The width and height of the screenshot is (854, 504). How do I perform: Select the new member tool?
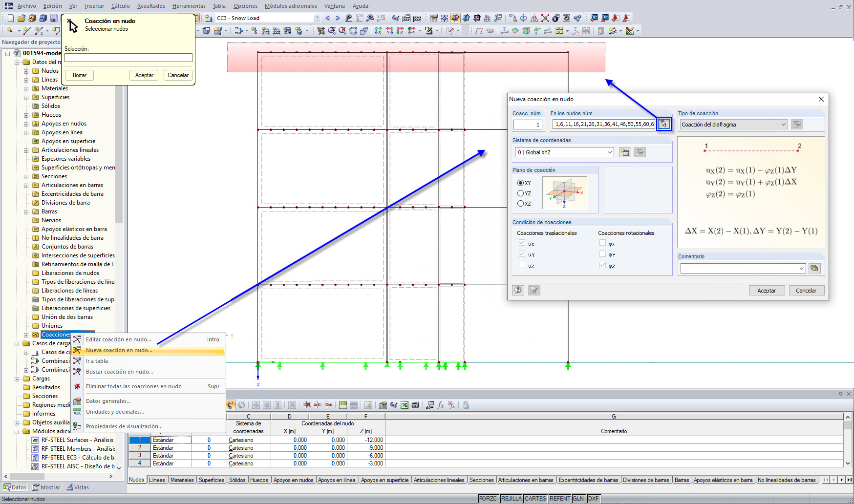click(39, 31)
